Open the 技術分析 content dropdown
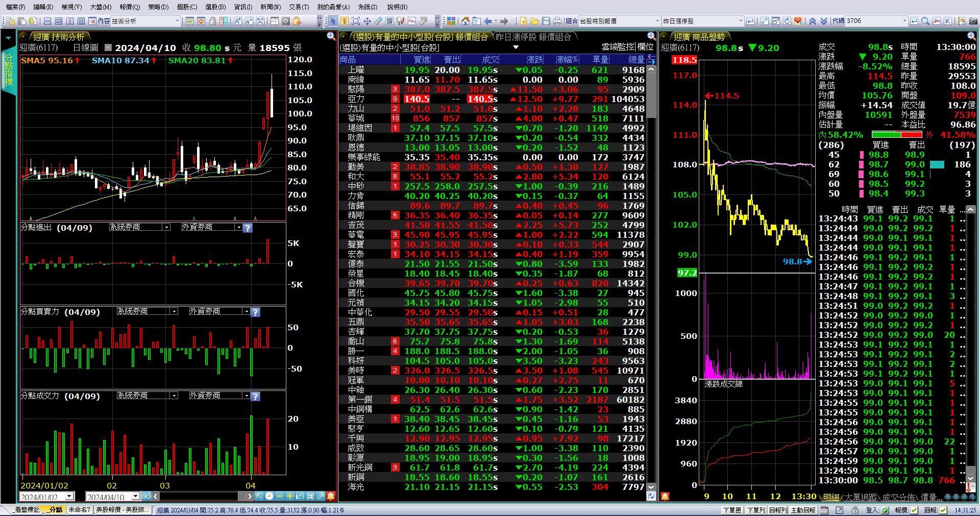 pyautogui.click(x=177, y=21)
